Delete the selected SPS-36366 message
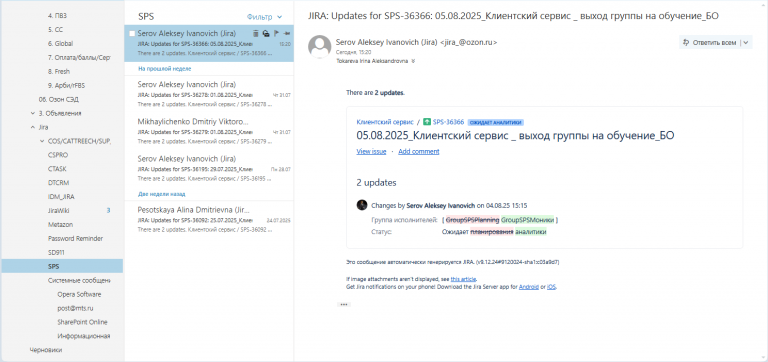 coord(256,33)
